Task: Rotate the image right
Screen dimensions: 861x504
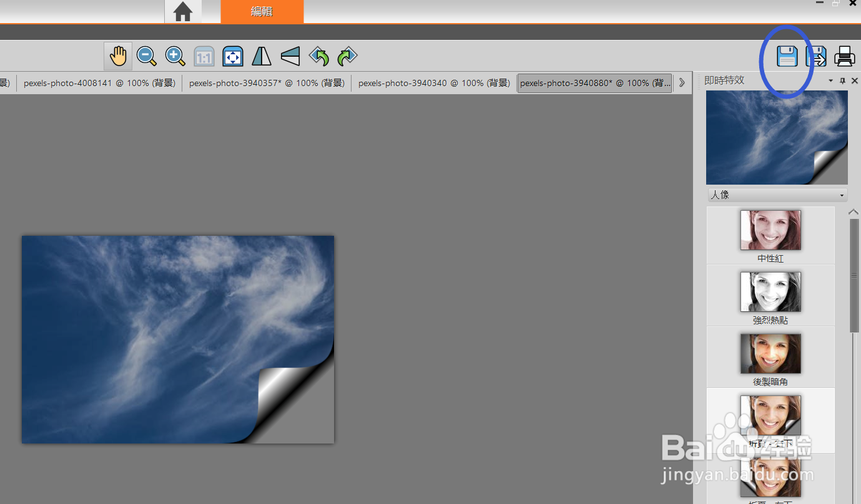Action: [347, 57]
